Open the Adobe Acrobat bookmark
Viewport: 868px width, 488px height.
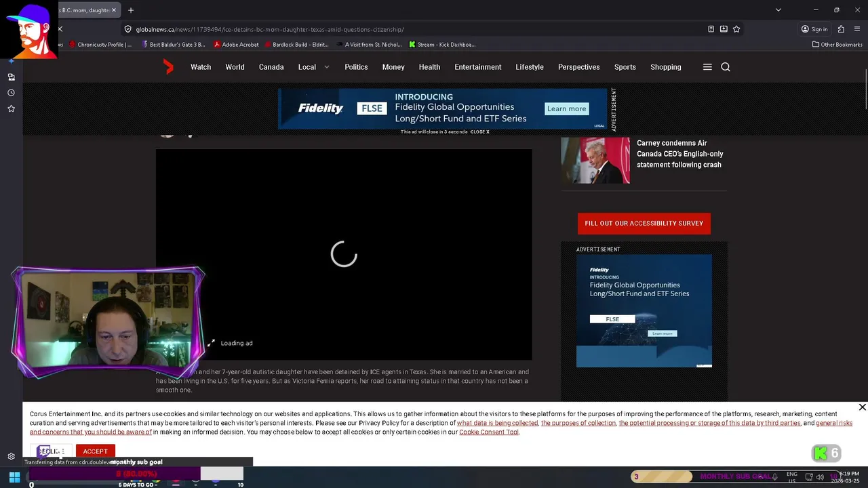pos(236,45)
